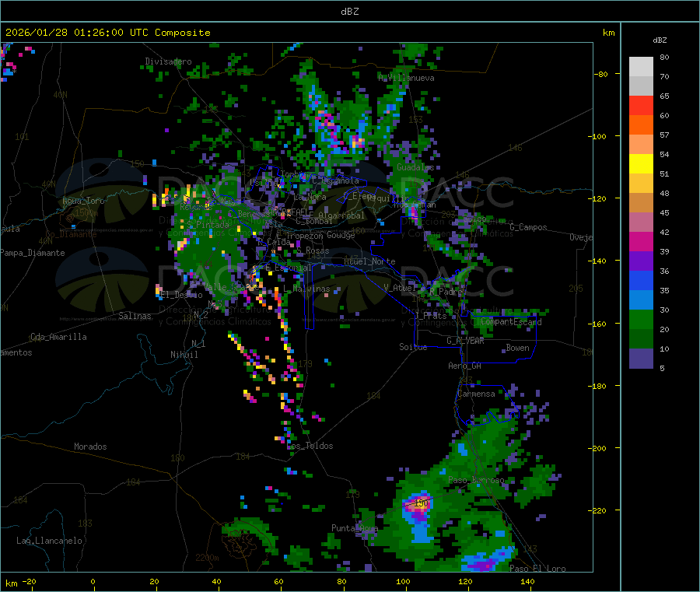This screenshot has width=700, height=592.
Task: Click the 'G_ALVEAR' map label
Action: coord(465,341)
